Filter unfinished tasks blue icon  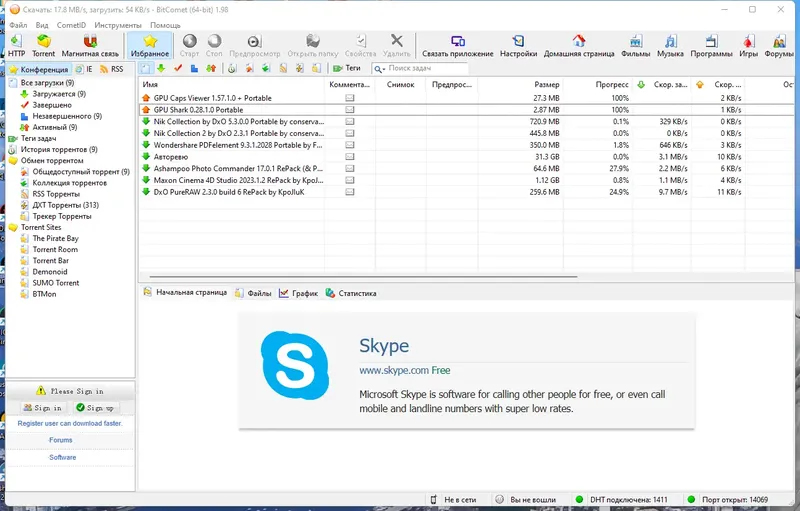coord(194,68)
